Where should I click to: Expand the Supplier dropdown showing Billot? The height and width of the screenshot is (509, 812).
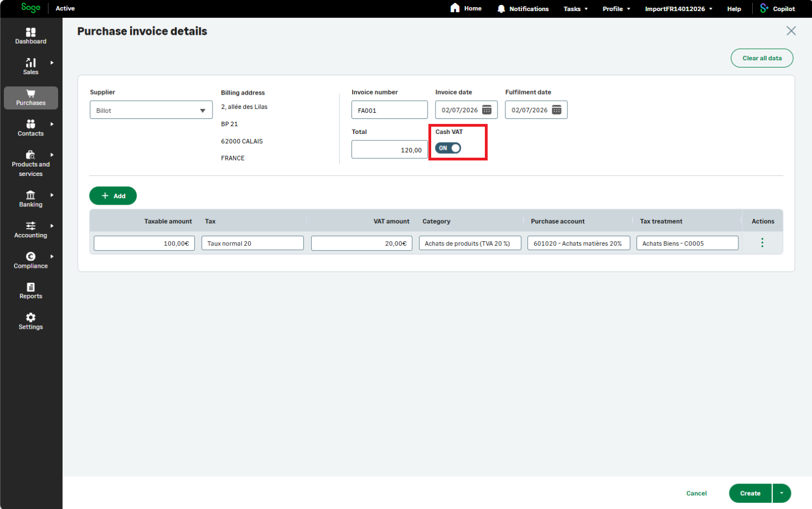tap(151, 110)
